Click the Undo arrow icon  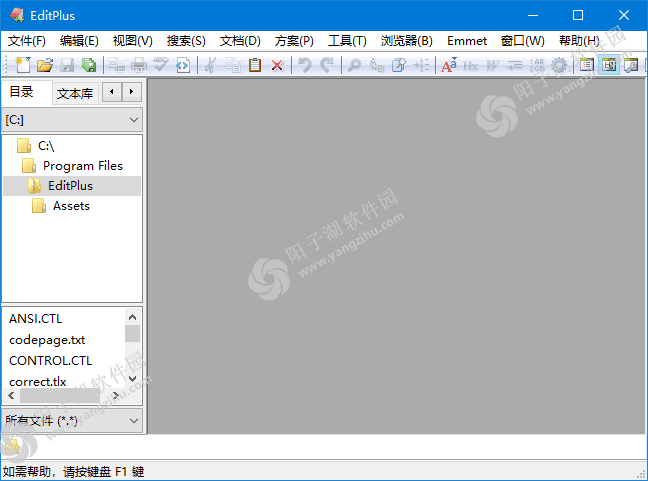click(305, 65)
